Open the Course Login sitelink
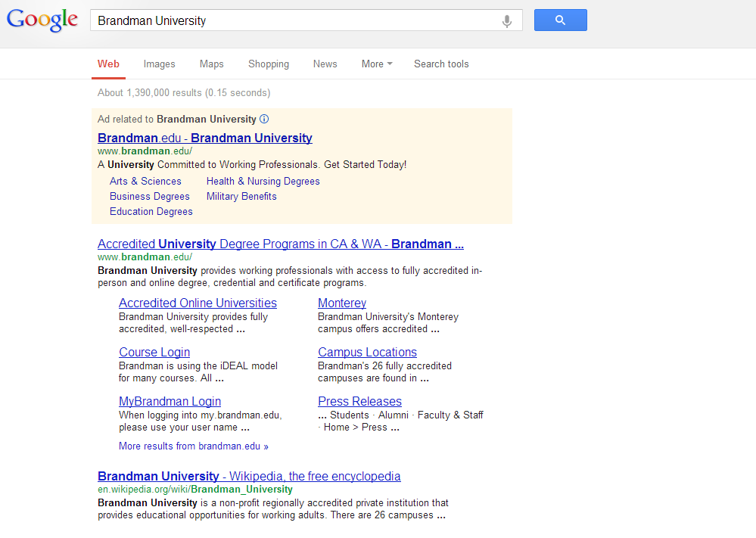Viewport: 756px width, 538px height. click(154, 352)
